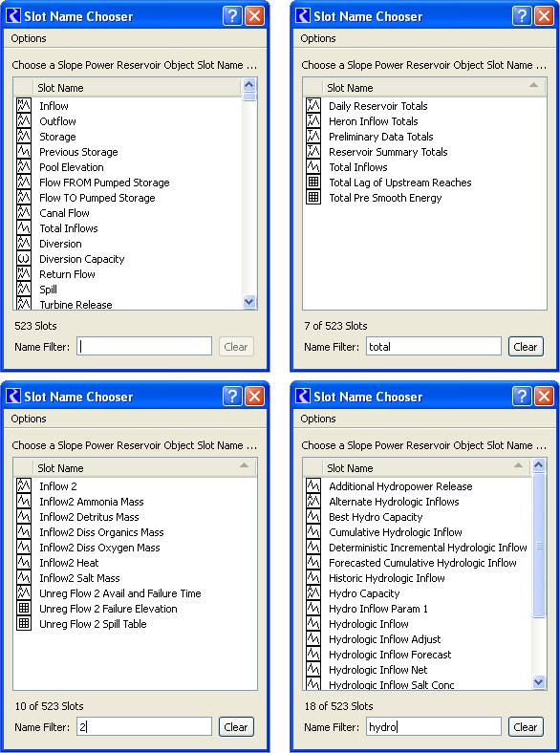Open Options menu in the hydro-filter window
The width and height of the screenshot is (560, 753).
(318, 419)
